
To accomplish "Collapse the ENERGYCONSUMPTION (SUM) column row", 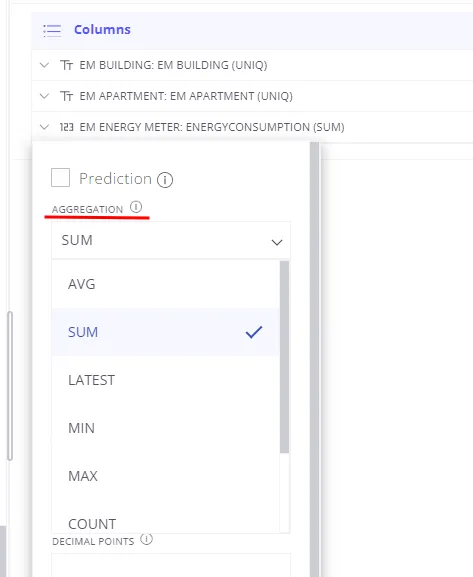I will click(44, 127).
